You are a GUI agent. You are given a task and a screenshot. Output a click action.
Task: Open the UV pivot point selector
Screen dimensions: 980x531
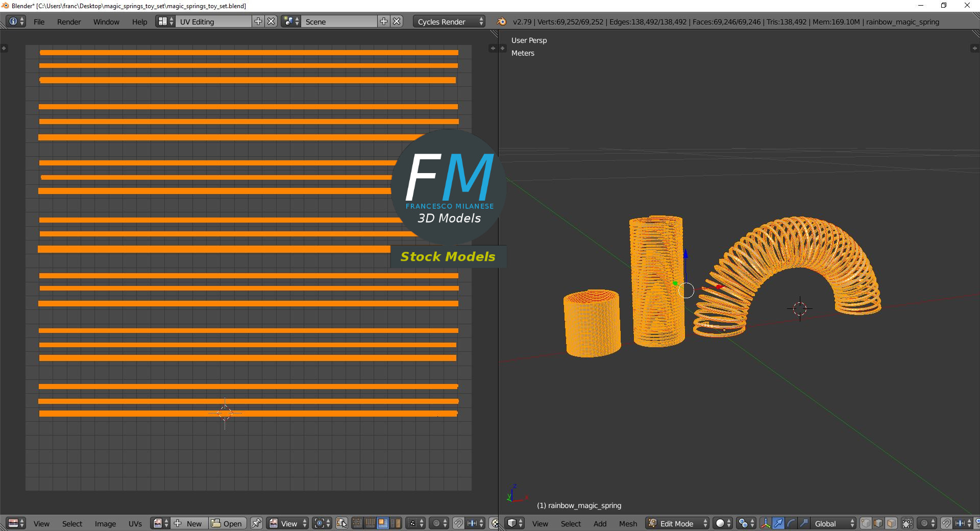(322, 523)
